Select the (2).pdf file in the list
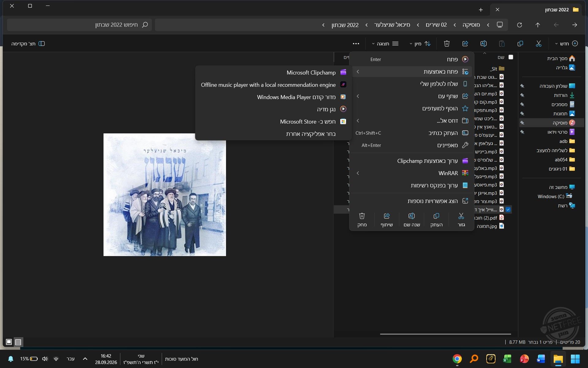The image size is (588, 368). point(489,218)
